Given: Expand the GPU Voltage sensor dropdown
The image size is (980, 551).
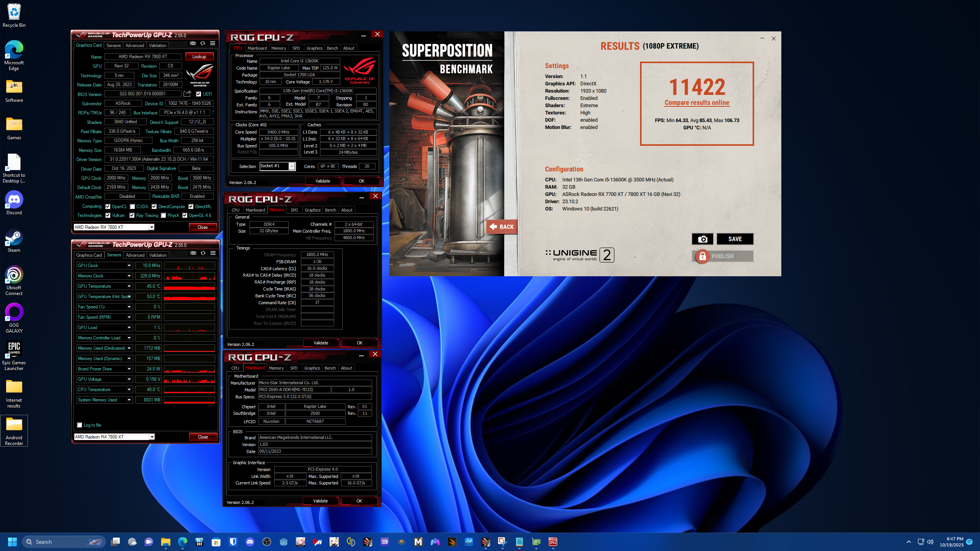Looking at the screenshot, I should point(129,379).
